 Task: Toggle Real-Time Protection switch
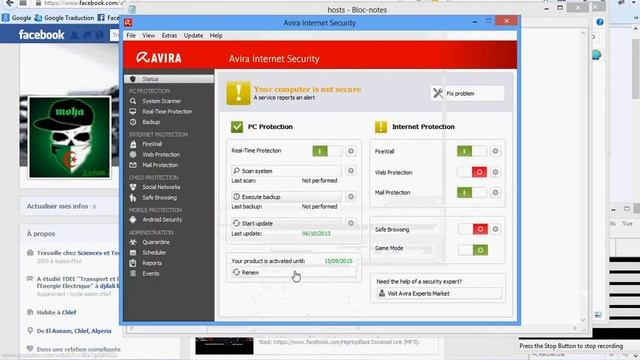(x=327, y=151)
